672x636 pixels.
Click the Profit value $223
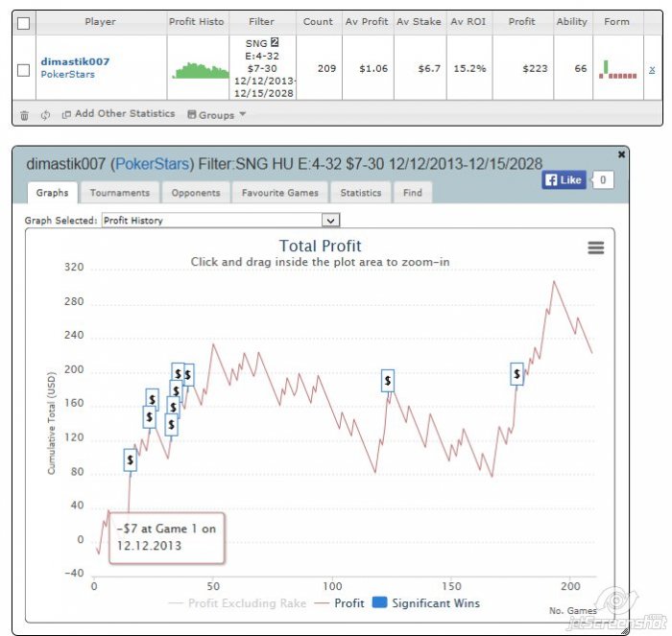coord(535,68)
